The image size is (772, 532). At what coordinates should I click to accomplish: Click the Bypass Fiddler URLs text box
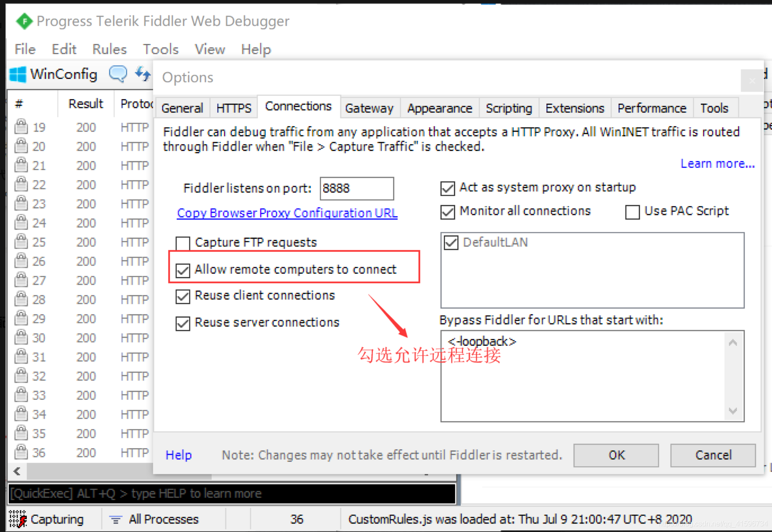click(592, 376)
